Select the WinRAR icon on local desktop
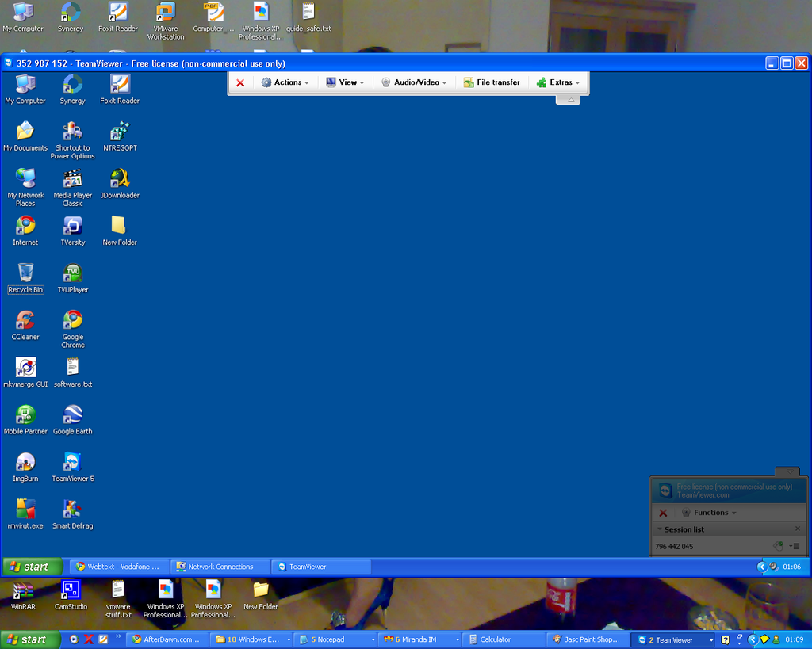This screenshot has width=812, height=649. pos(23,595)
